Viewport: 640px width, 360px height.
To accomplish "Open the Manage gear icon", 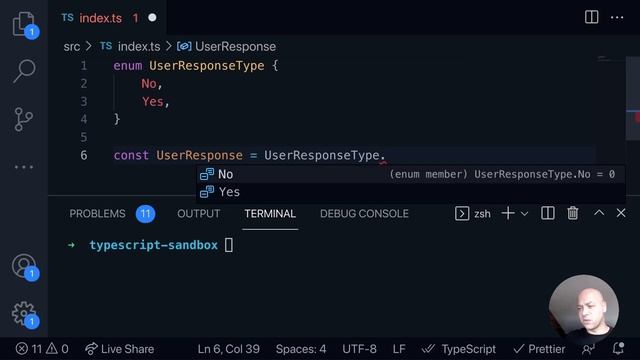I will click(x=24, y=314).
